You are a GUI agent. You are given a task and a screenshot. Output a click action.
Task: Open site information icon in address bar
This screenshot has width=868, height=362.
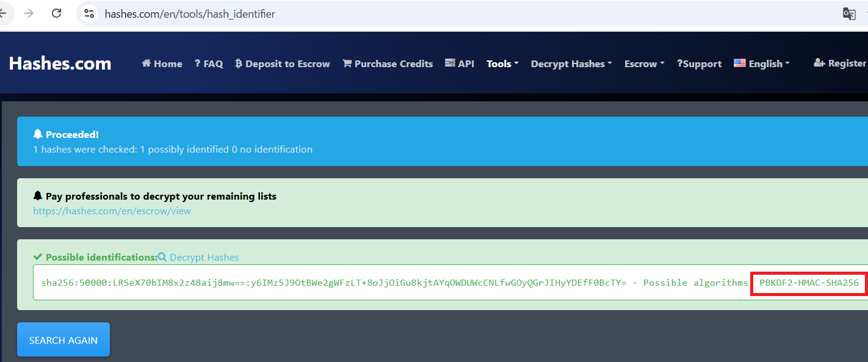coord(89,13)
